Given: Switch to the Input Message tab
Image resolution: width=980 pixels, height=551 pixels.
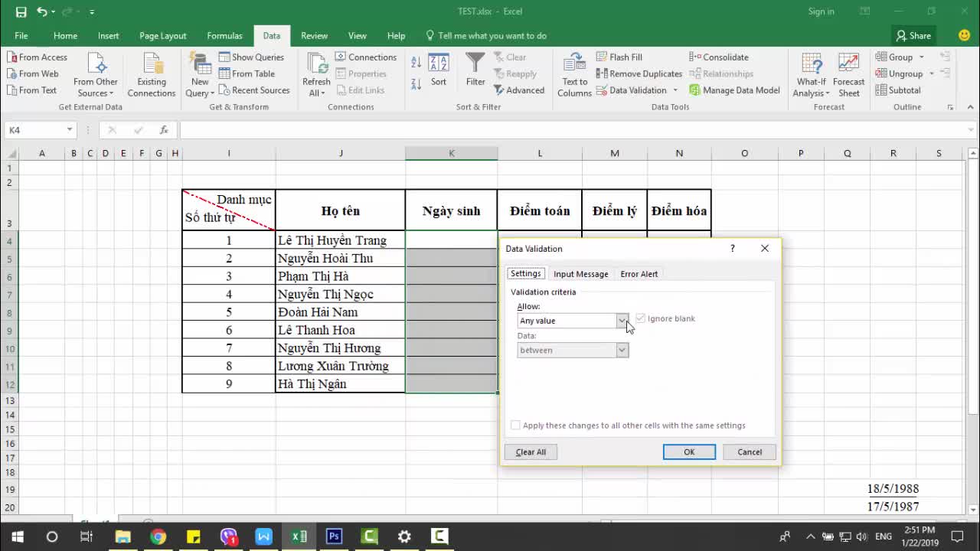Looking at the screenshot, I should pos(580,274).
